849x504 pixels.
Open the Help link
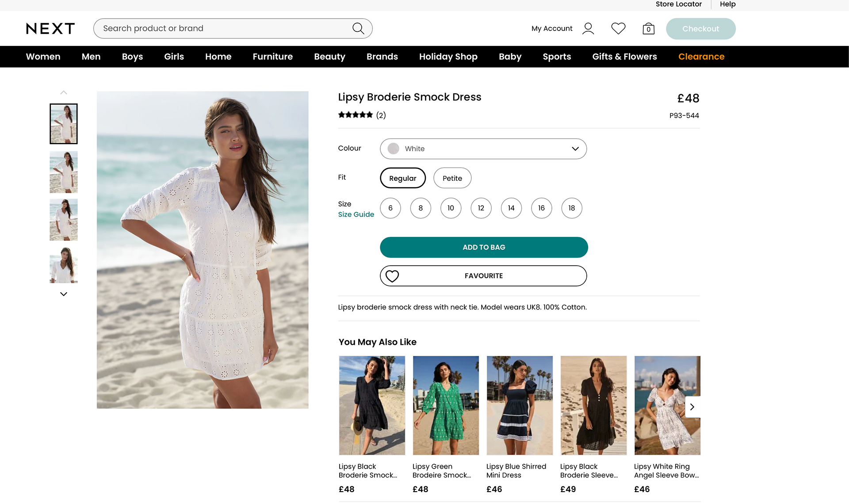click(728, 4)
